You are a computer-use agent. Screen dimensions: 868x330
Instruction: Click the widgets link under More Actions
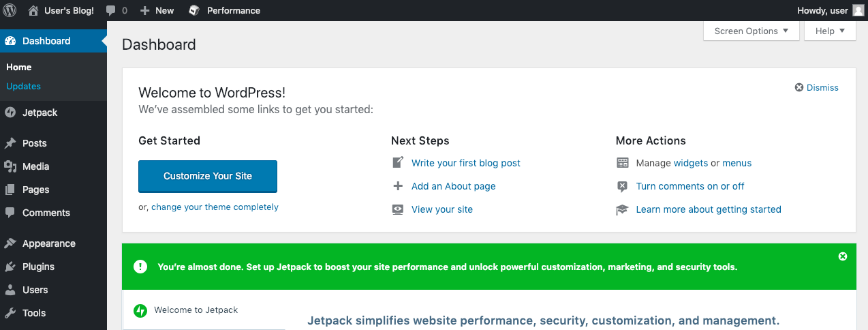[691, 163]
